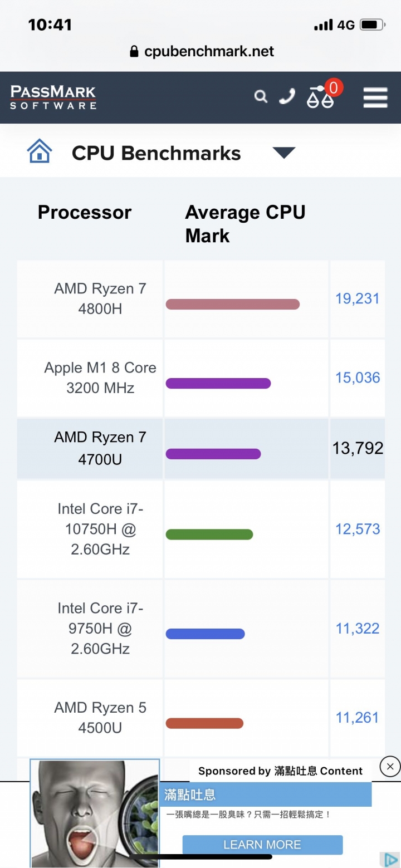This screenshot has width=401, height=868.
Task: Tap the cpubenchmark.net address bar
Action: point(202,52)
